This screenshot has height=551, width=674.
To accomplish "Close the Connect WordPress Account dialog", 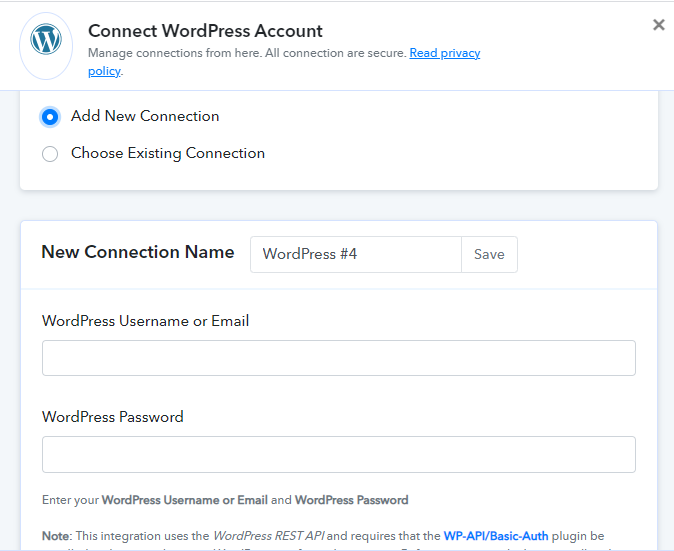I will (659, 25).
